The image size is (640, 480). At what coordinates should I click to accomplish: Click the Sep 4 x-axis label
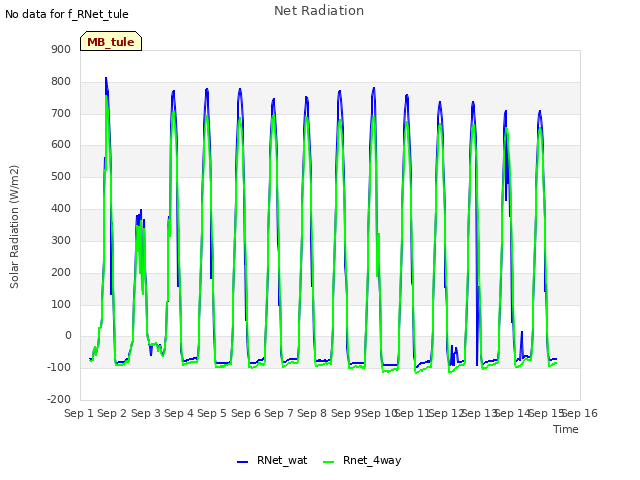tap(179, 413)
